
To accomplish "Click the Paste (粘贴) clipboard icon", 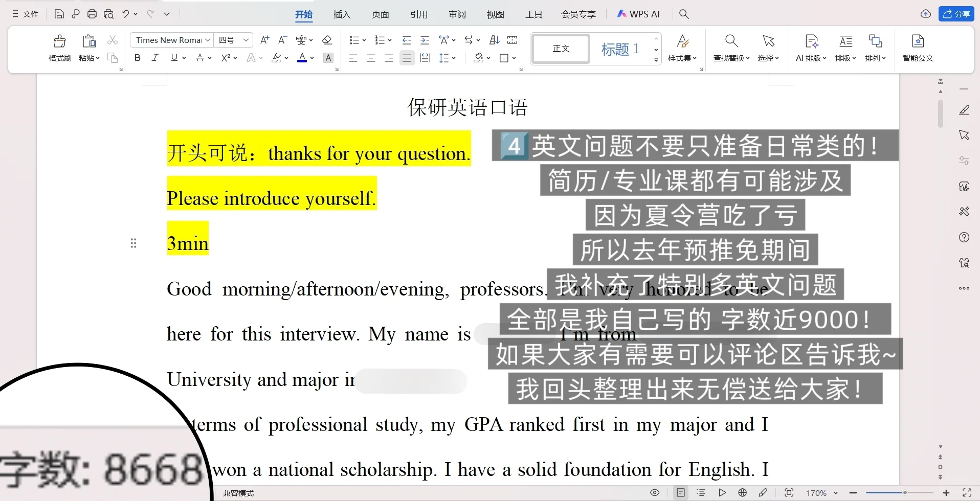I will pyautogui.click(x=89, y=41).
